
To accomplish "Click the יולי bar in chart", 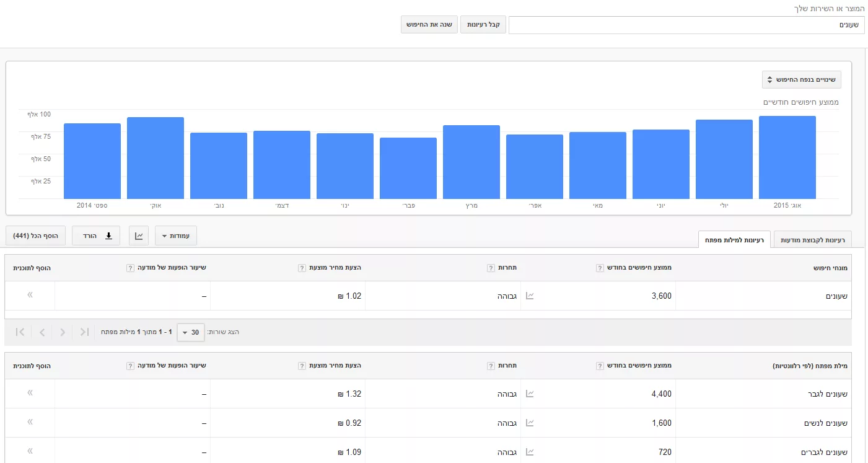I will [724, 159].
